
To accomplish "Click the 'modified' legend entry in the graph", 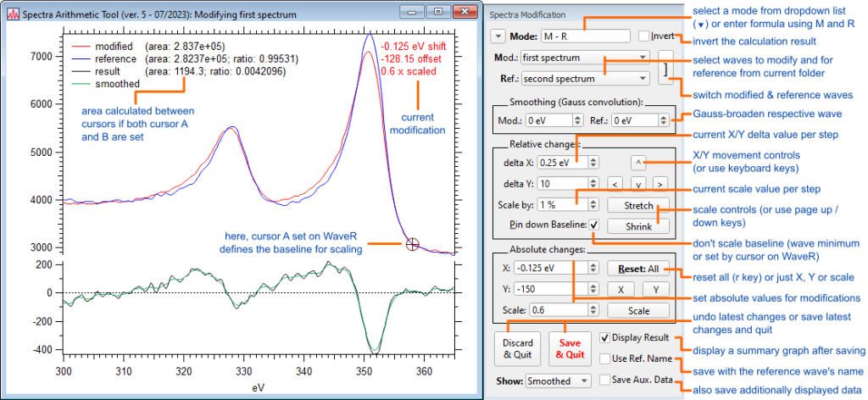I will click(x=114, y=46).
